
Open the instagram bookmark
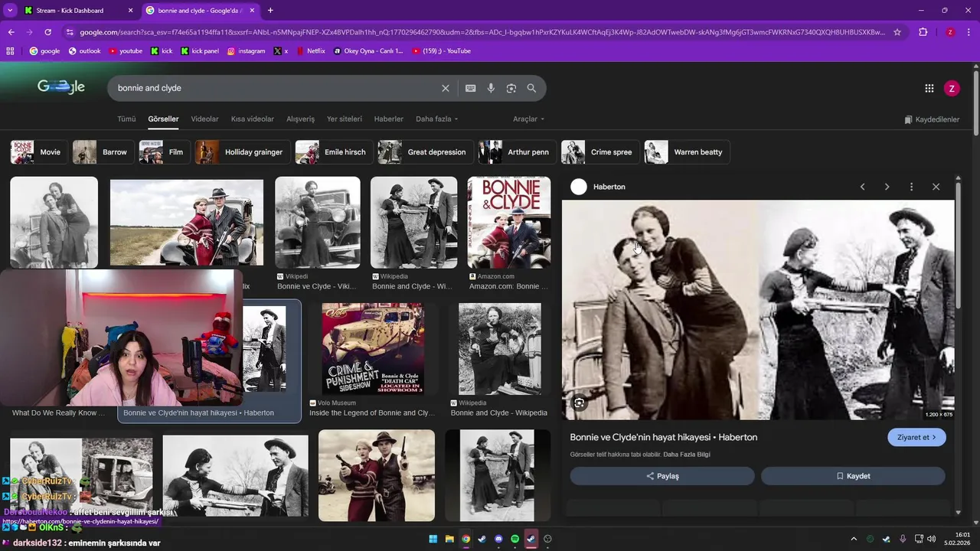(x=246, y=51)
